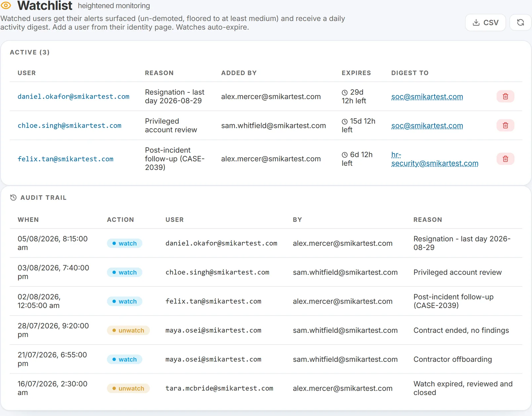This screenshot has height=416, width=532.
Task: Open daniel.okafor@smikartest.com identity in the active list
Action: (x=73, y=96)
